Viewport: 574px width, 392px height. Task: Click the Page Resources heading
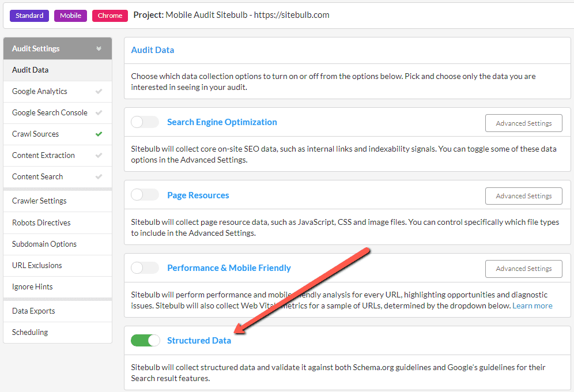(x=198, y=195)
